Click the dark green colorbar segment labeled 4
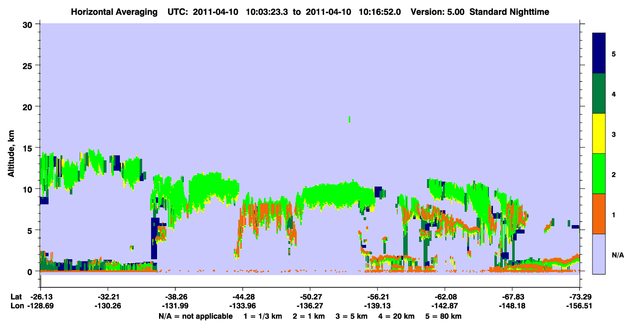The image size is (644, 330). (x=599, y=94)
